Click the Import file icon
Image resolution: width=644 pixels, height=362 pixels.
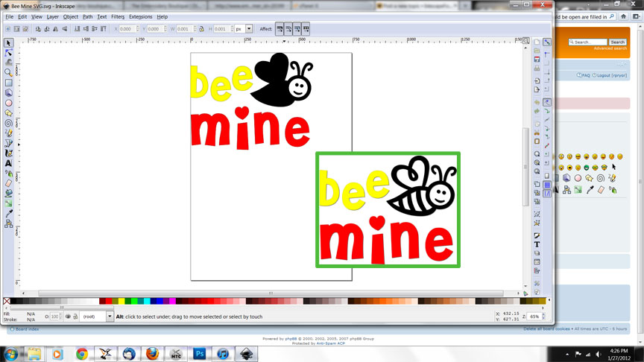(x=537, y=81)
